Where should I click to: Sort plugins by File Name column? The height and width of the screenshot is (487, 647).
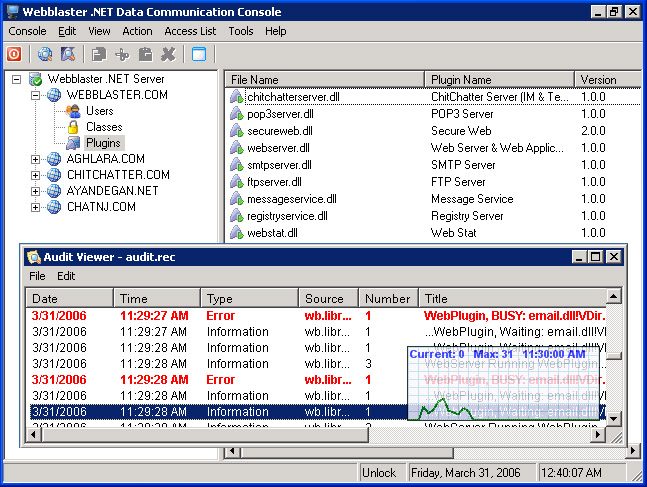click(325, 80)
